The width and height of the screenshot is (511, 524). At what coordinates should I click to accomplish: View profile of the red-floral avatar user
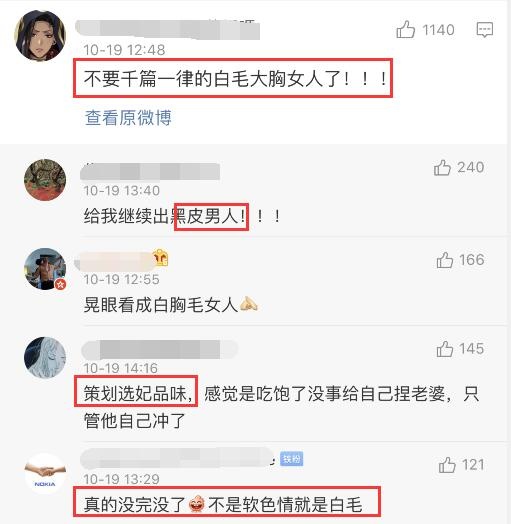click(45, 180)
